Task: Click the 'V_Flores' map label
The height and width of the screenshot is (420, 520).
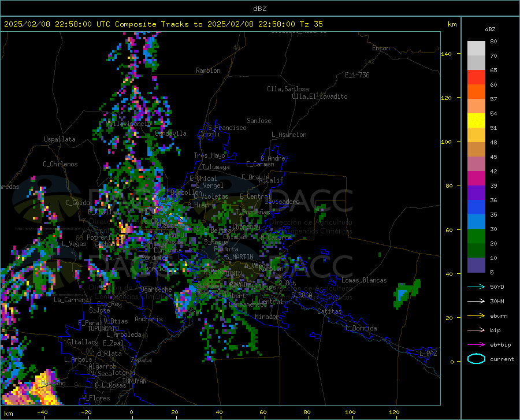Action: (x=96, y=398)
